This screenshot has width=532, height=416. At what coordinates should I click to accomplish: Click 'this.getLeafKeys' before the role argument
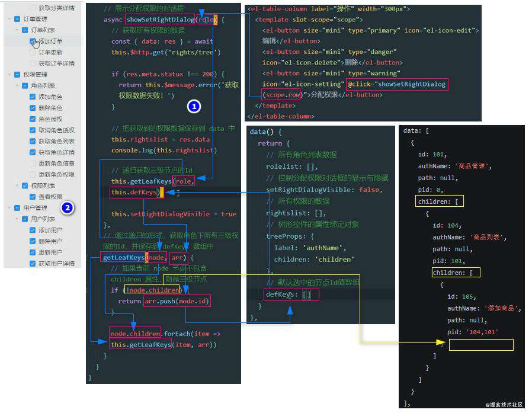142,181
